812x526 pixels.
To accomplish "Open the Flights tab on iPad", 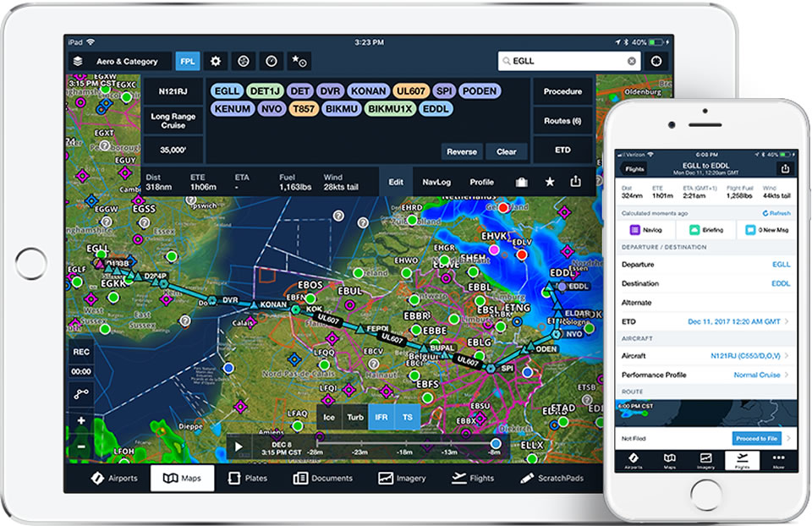I will [x=473, y=478].
